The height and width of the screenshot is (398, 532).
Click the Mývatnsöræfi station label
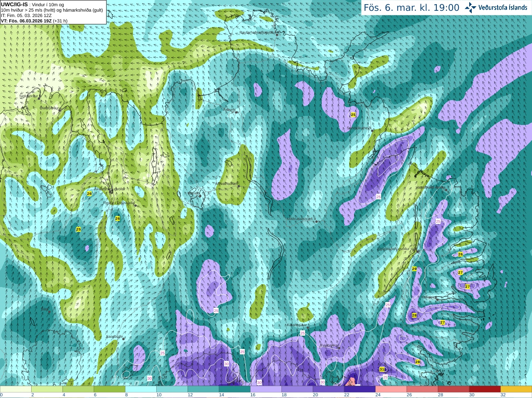click(x=227, y=184)
